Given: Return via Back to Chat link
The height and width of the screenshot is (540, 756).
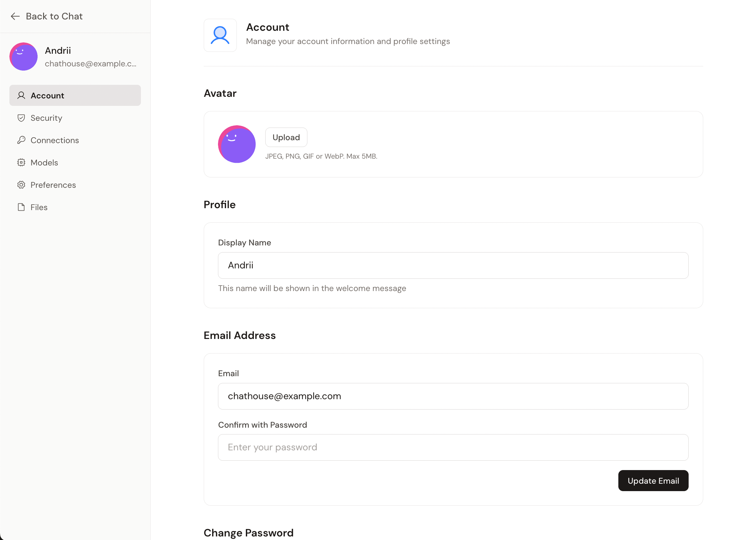Looking at the screenshot, I should pos(54,16).
